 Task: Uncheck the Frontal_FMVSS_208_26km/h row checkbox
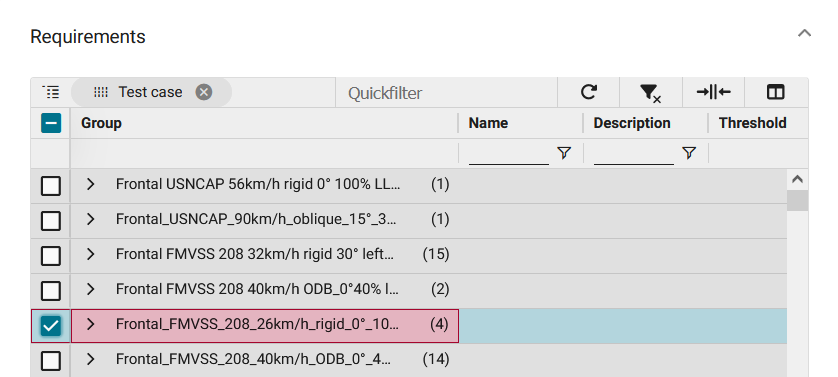[x=51, y=326]
